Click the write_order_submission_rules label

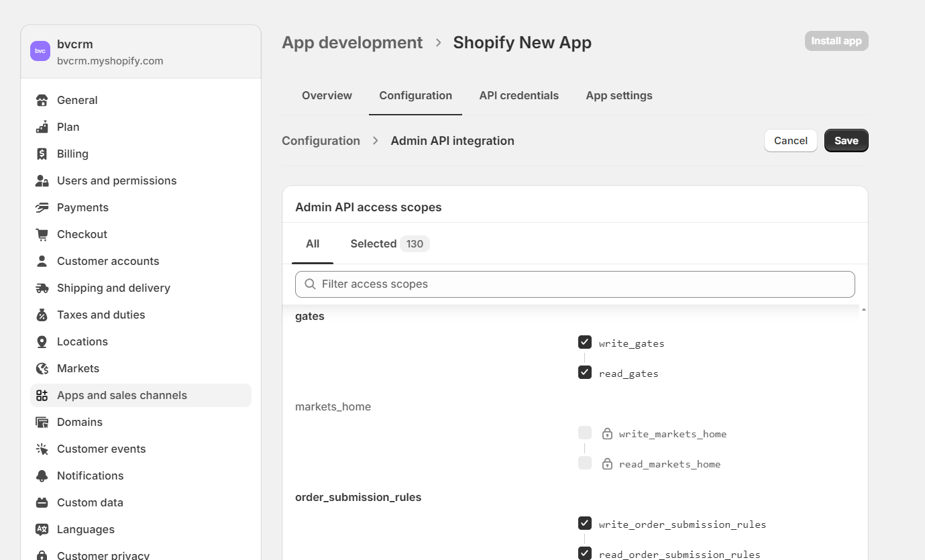[682, 524]
